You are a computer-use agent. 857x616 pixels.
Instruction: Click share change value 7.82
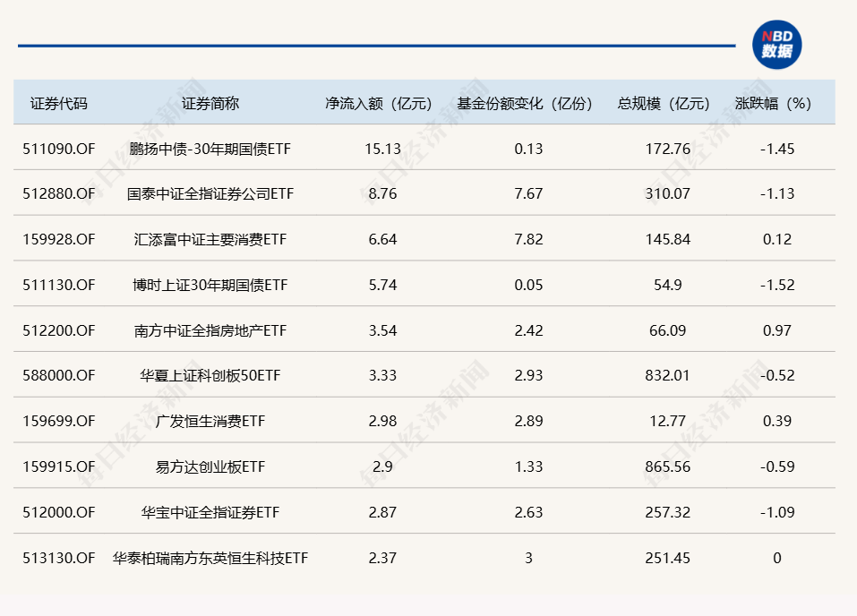coord(528,239)
